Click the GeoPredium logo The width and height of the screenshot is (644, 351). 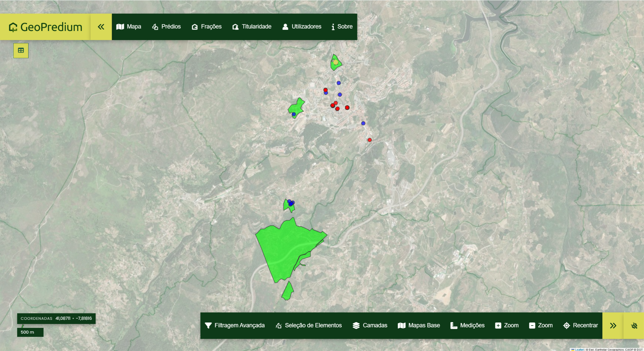tap(45, 27)
